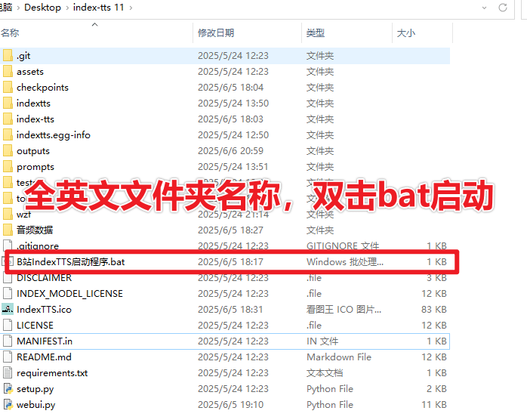Image resolution: width=527 pixels, height=420 pixels.
Task: Click the setup.py file icon
Action: click(8, 389)
